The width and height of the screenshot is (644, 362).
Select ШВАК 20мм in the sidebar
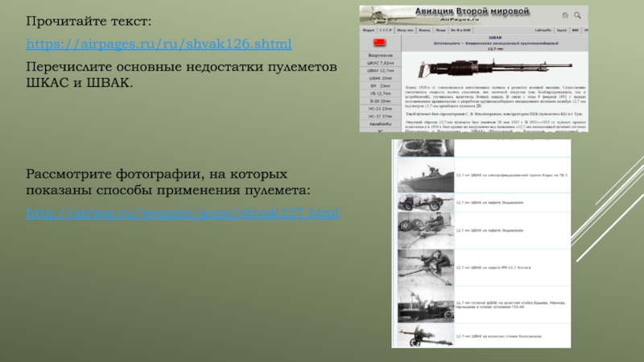(380, 78)
